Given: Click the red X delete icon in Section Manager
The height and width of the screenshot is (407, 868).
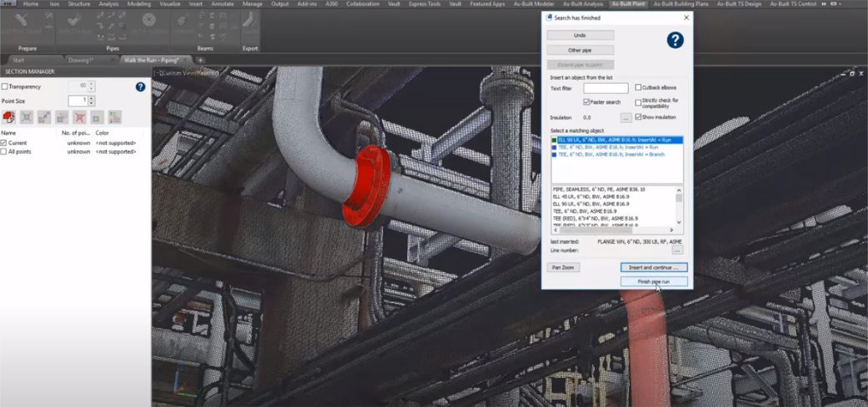Looking at the screenshot, I should click(80, 117).
